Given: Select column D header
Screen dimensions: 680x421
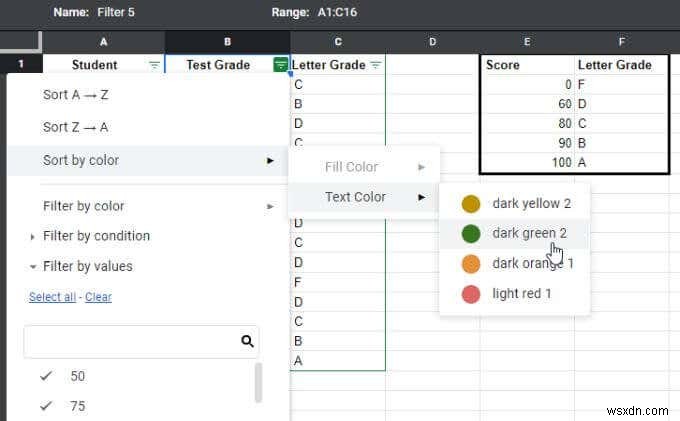Looking at the screenshot, I should 432,42.
